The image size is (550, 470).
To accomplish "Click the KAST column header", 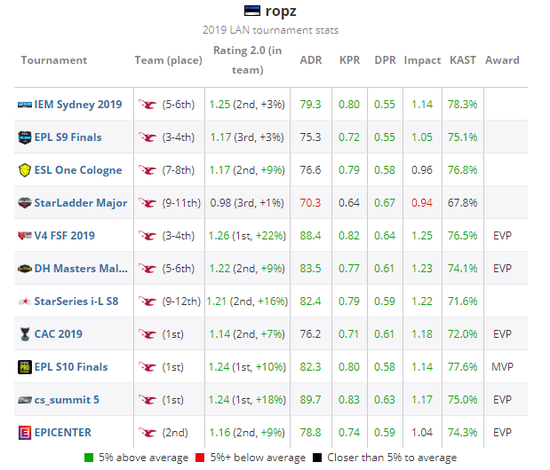I will pos(463,60).
